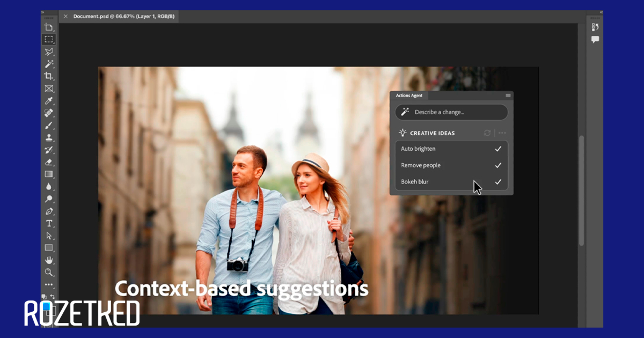This screenshot has width=644, height=338.
Task: Select the Magic Wand tool
Action: point(49,64)
